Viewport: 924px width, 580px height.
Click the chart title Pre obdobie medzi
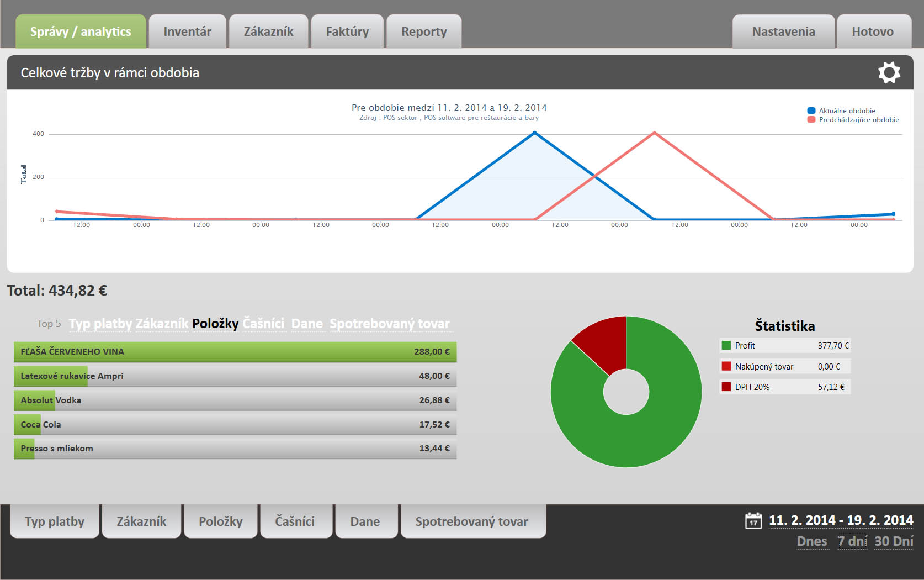[x=449, y=108]
